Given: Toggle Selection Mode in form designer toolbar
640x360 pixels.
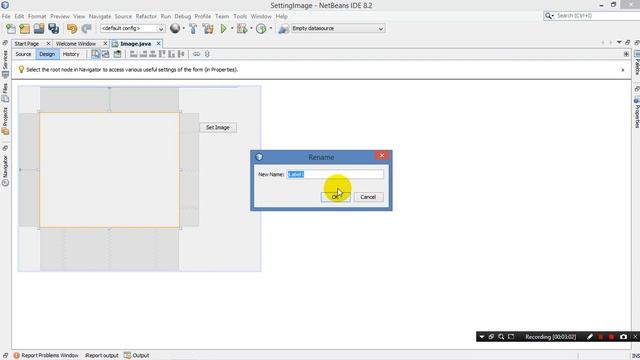Looking at the screenshot, I should coord(96,54).
